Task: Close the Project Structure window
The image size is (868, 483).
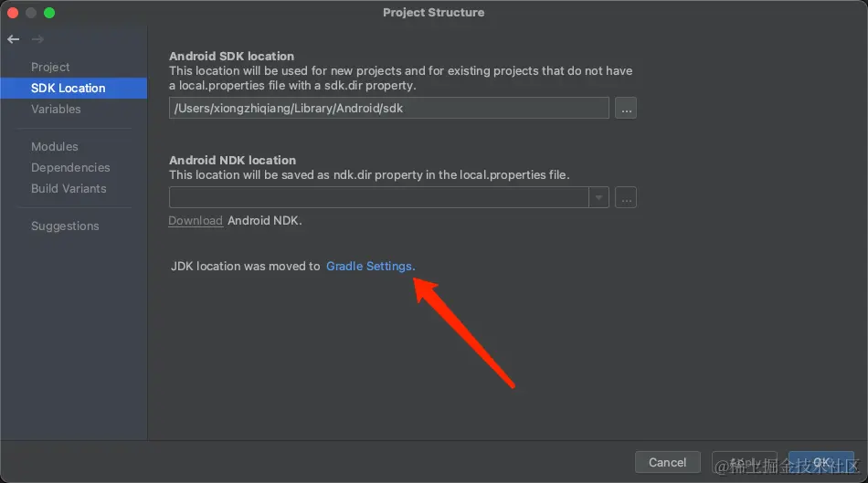Action: pyautogui.click(x=14, y=13)
